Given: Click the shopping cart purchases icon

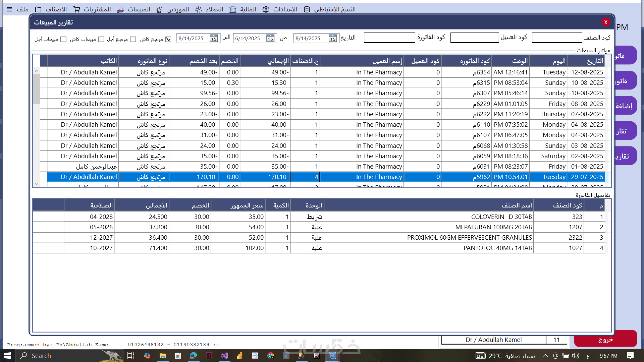Looking at the screenshot, I should (77, 9).
